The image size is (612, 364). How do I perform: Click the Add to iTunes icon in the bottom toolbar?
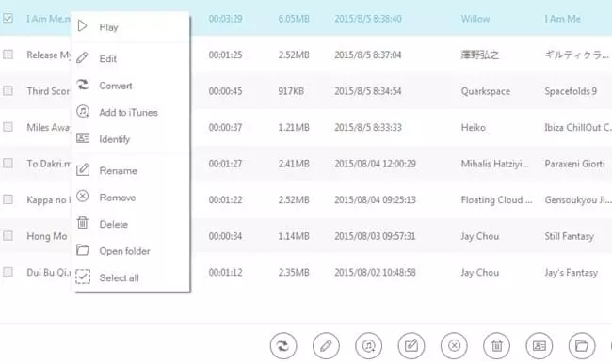[368, 346]
